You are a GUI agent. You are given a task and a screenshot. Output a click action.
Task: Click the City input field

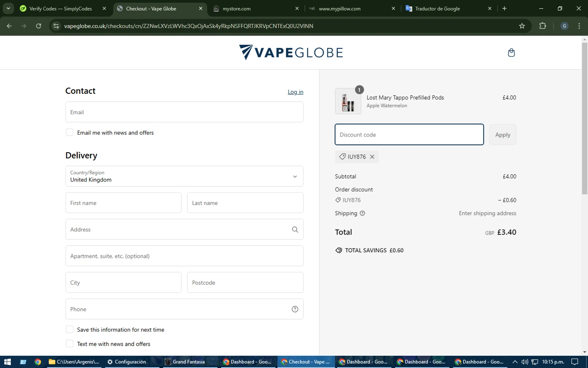click(x=123, y=282)
